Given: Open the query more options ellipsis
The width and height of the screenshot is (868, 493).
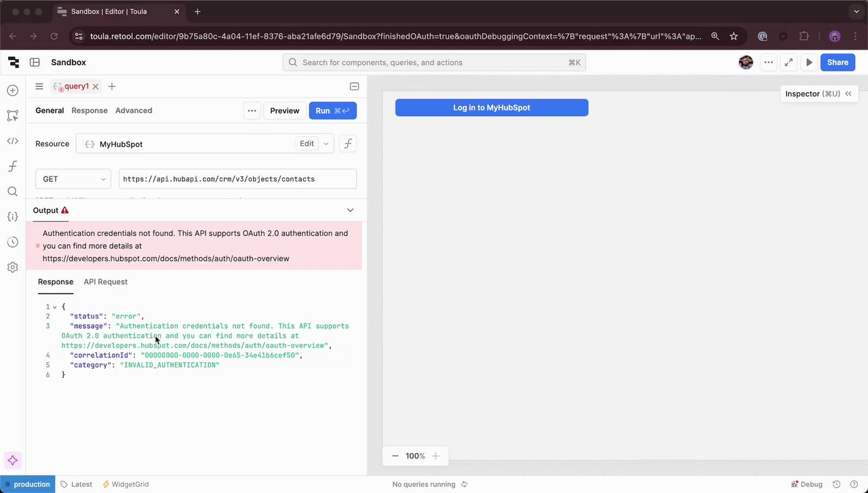Looking at the screenshot, I should point(252,111).
